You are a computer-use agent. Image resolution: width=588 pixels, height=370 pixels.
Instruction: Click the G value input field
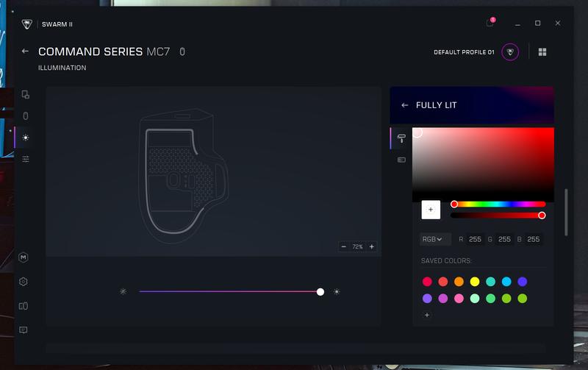click(x=504, y=239)
